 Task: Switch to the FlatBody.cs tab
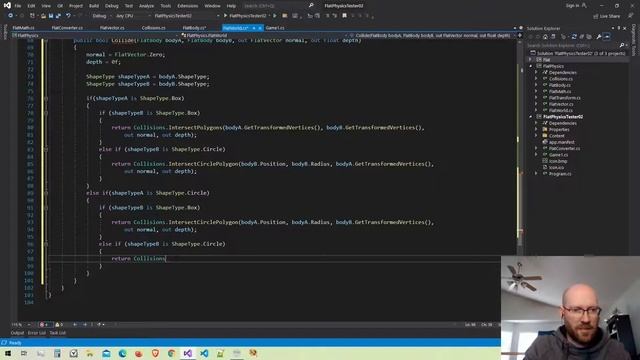tap(194, 28)
